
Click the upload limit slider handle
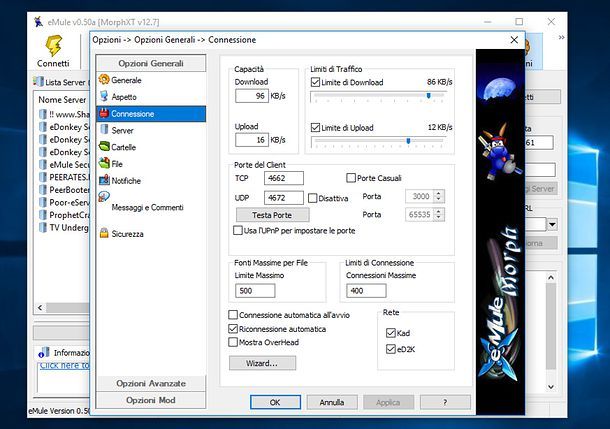[408, 141]
